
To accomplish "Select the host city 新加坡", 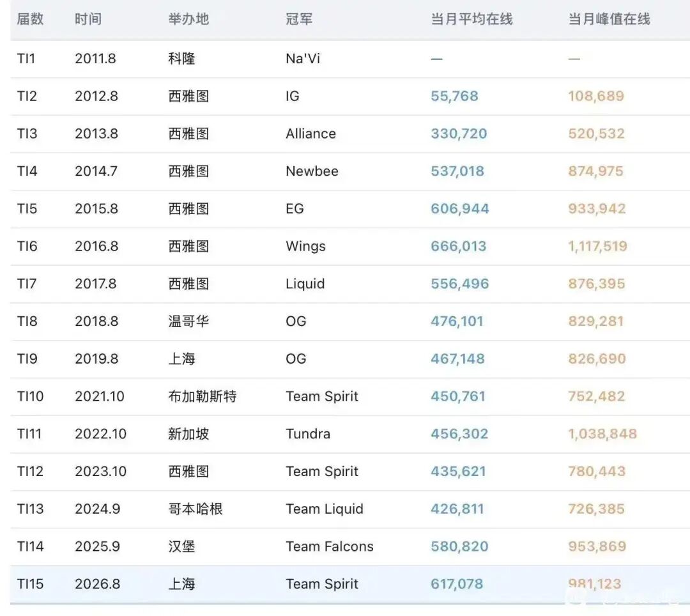I will click(188, 434).
